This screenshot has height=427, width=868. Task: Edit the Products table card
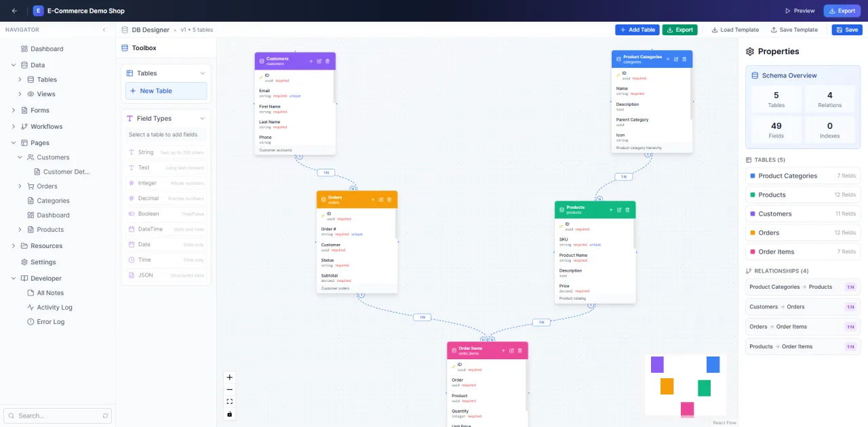pos(619,209)
